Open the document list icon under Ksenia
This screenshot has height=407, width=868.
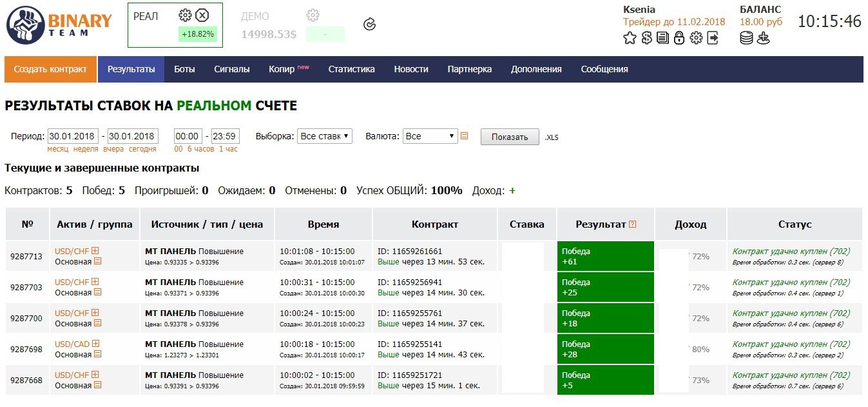click(x=662, y=38)
